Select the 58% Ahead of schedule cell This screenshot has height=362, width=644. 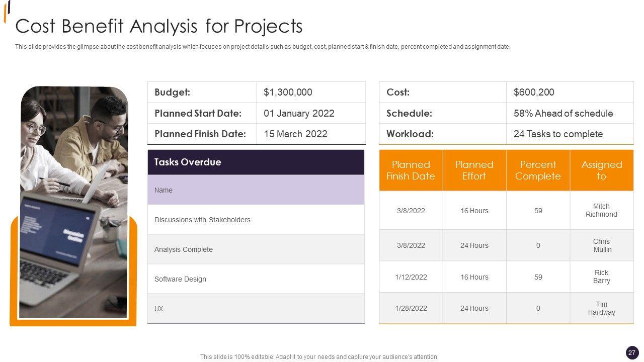[569, 113]
